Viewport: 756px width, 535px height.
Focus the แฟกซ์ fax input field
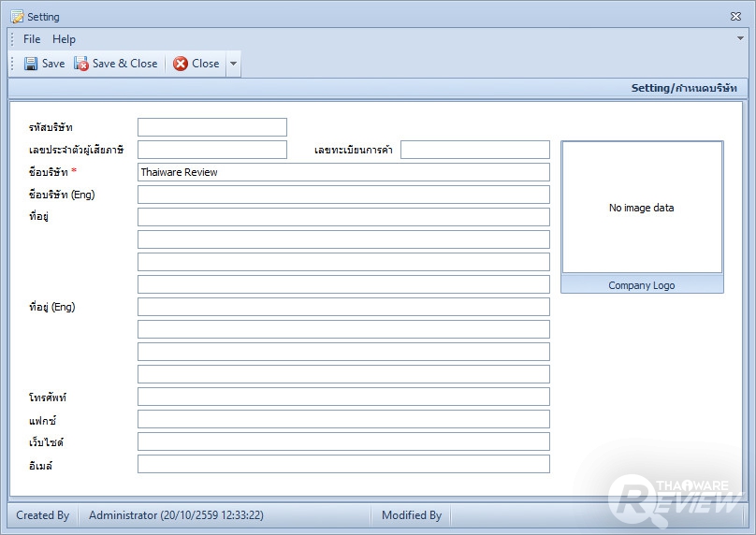point(343,419)
